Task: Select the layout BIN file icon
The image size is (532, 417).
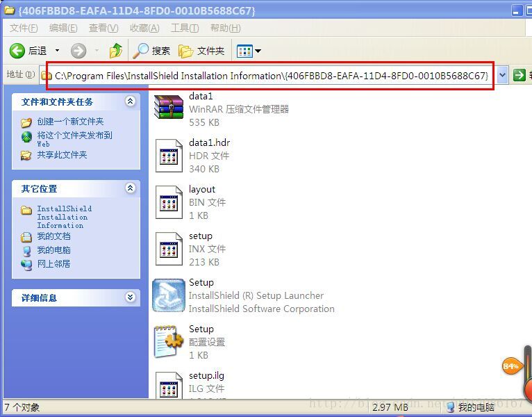Action: click(169, 202)
